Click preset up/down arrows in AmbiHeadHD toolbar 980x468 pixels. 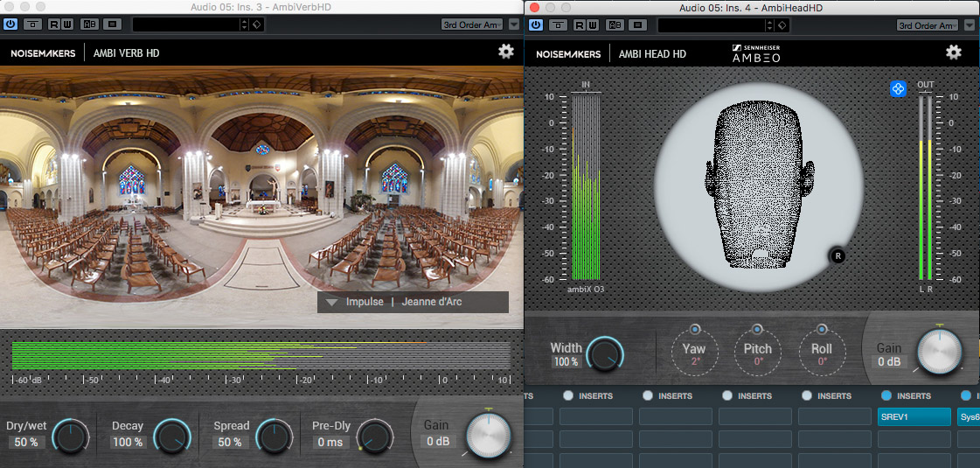(x=770, y=24)
